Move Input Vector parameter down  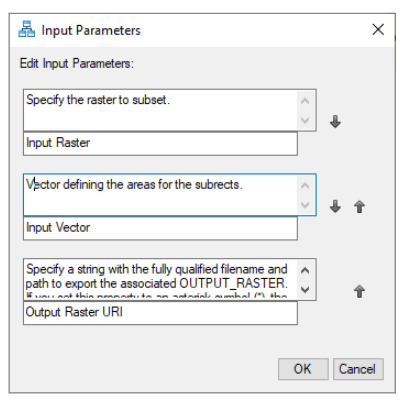pyautogui.click(x=335, y=206)
